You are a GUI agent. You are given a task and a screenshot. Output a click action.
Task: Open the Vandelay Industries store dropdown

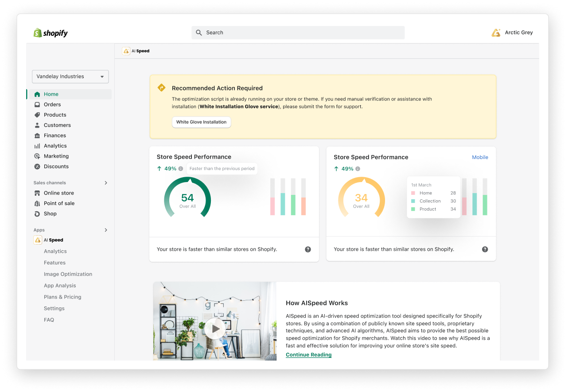pyautogui.click(x=70, y=77)
